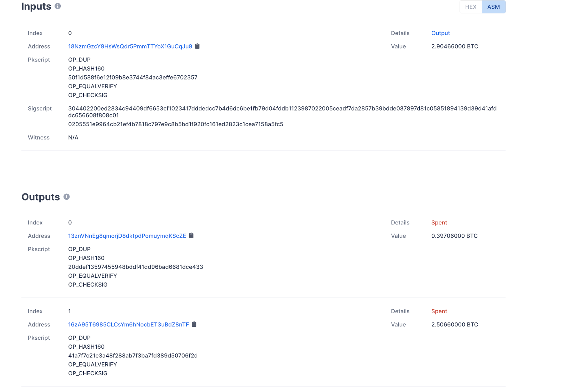Copy input address 18NzmGzcY9Hs to clipboard

click(x=197, y=46)
